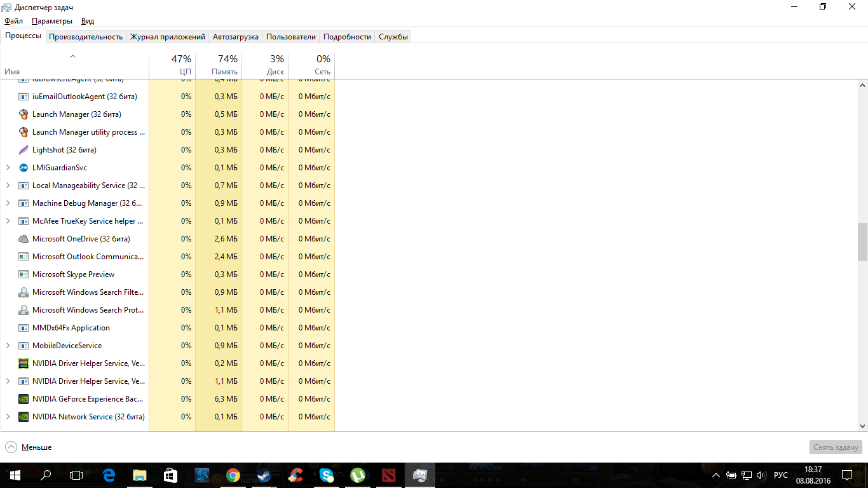Click the Task Manager taskbar icon
The height and width of the screenshot is (488, 868).
point(420,475)
